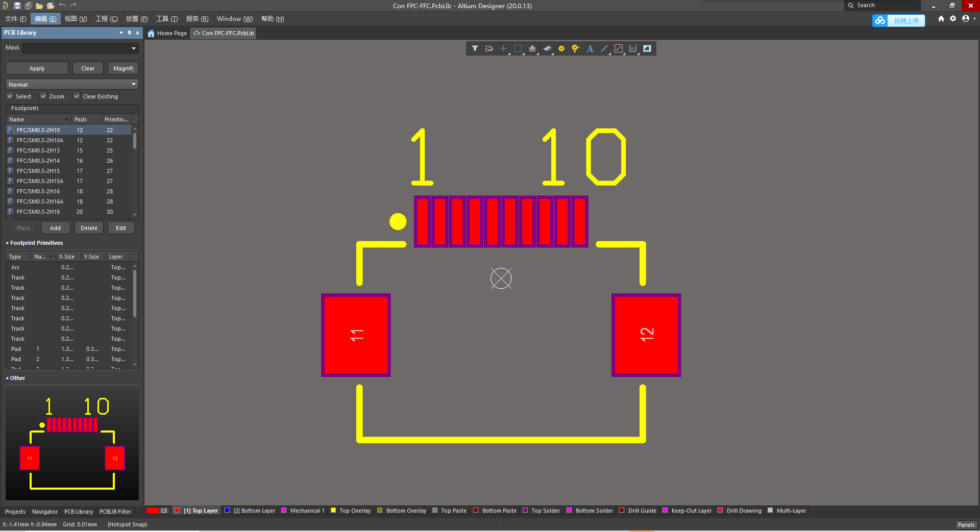
Task: Click the Open Project folder icon
Action: 51,6
